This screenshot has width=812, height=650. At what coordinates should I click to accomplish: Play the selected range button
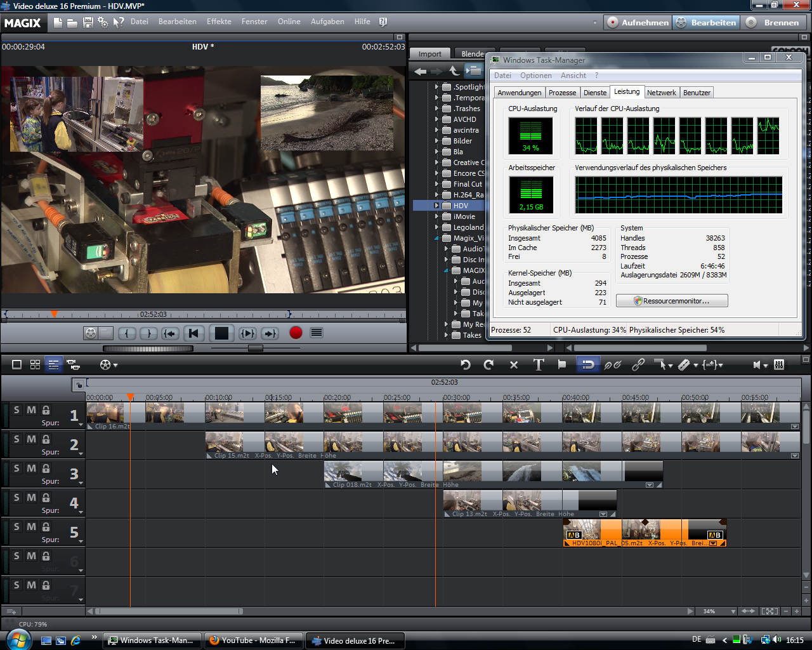pos(247,333)
